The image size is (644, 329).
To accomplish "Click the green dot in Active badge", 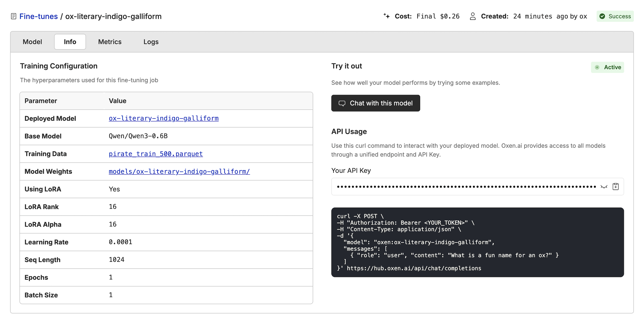I will pyautogui.click(x=597, y=67).
